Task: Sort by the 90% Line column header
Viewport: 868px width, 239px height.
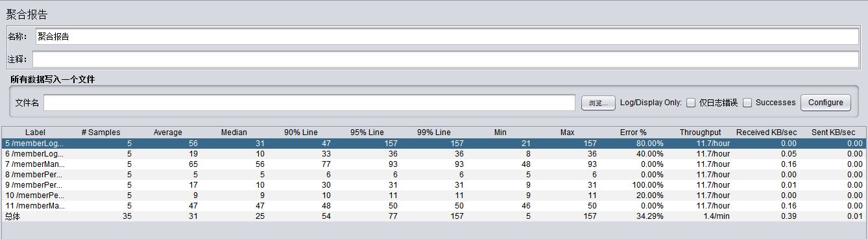Action: tap(301, 132)
